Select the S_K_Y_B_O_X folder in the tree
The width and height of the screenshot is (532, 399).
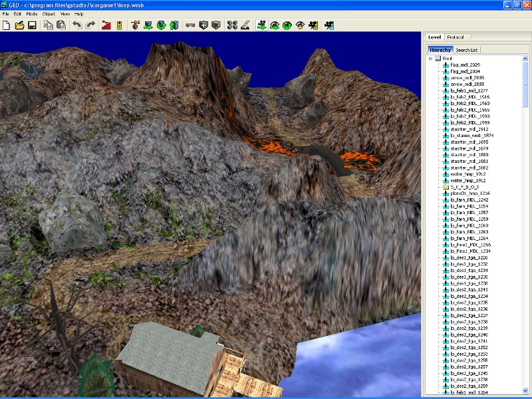[465, 188]
